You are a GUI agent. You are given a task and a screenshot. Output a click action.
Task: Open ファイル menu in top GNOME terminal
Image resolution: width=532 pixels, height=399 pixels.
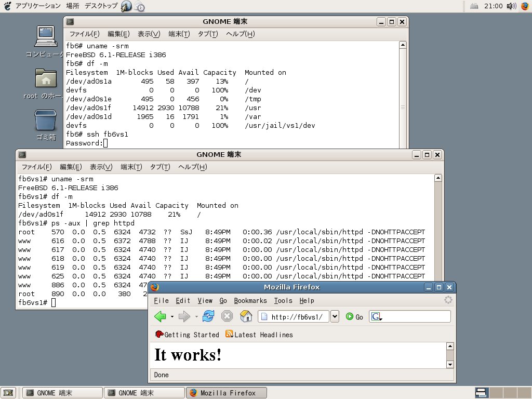84,34
